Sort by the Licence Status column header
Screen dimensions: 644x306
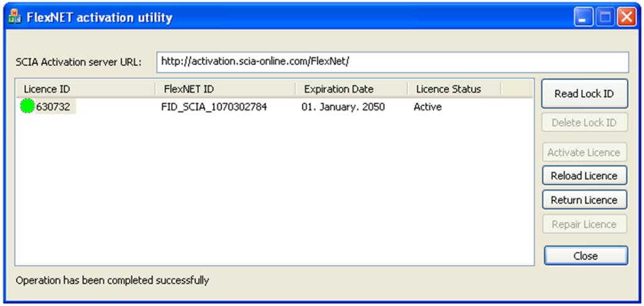click(454, 89)
